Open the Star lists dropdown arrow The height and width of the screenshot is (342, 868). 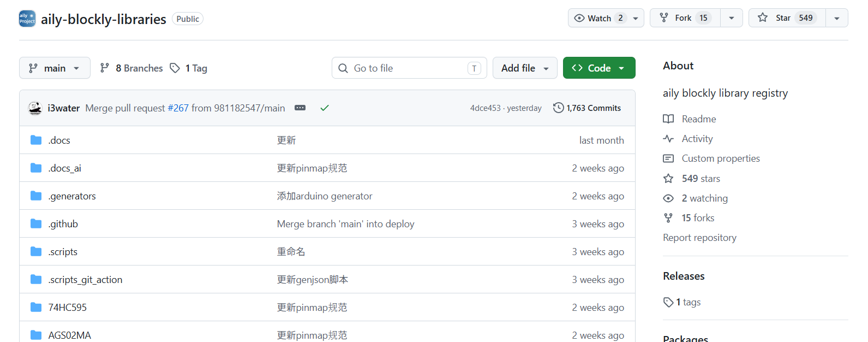pyautogui.click(x=837, y=18)
